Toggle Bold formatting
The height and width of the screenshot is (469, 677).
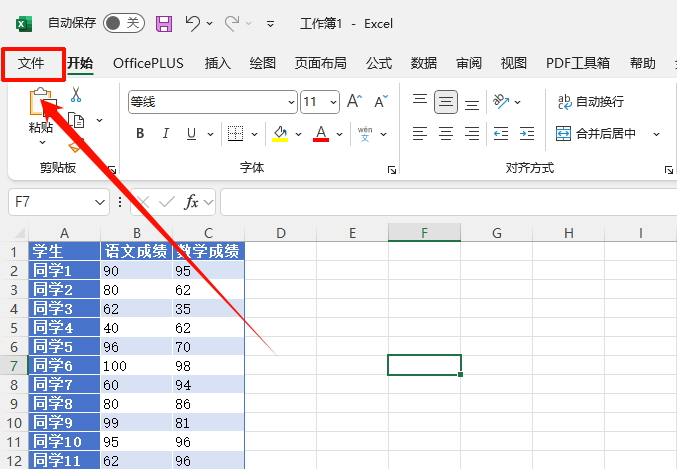pos(140,133)
